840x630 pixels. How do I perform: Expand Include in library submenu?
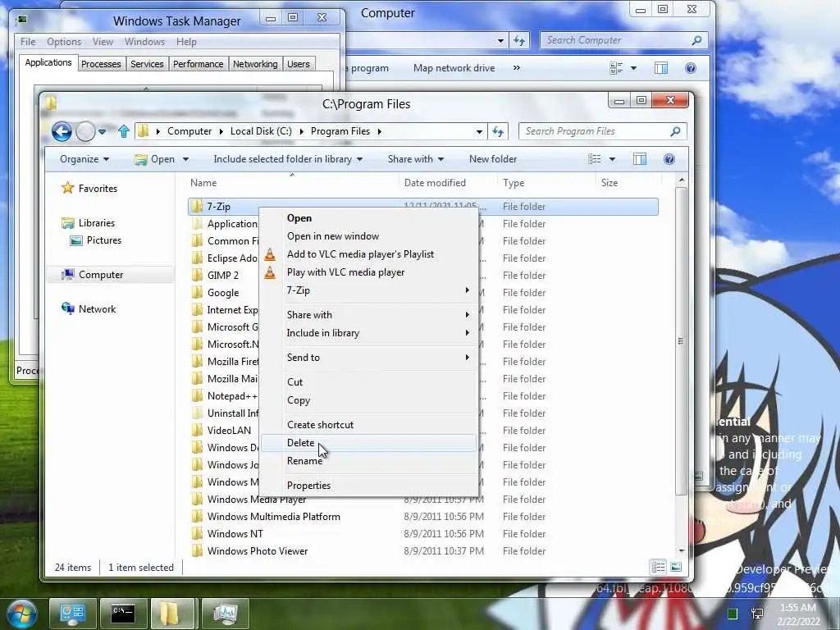[368, 333]
